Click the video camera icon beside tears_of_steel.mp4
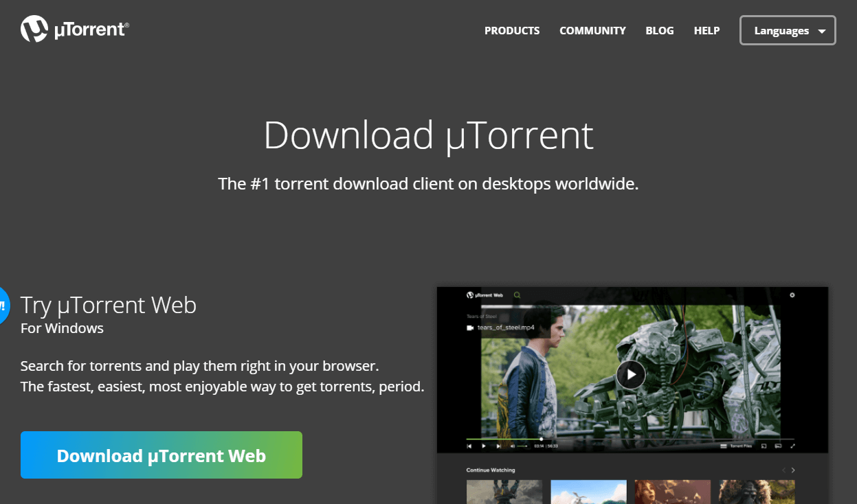Screen dimensions: 857x504 click(x=471, y=328)
